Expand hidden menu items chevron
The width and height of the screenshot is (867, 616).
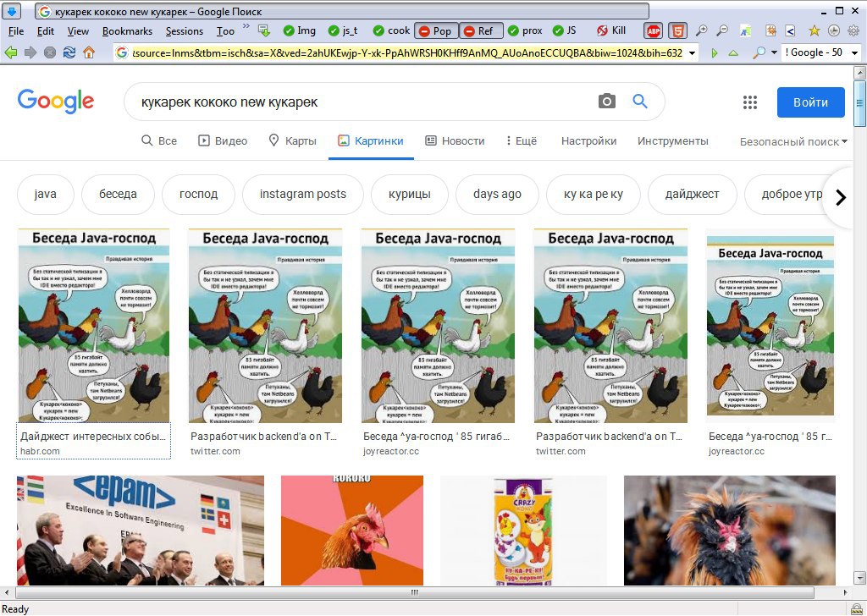pos(246,26)
